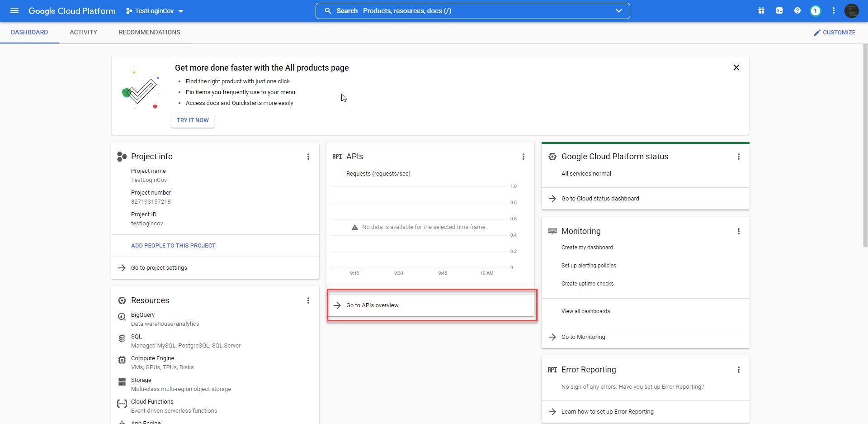Click the user account avatar
The height and width of the screenshot is (424, 868).
pyautogui.click(x=852, y=11)
